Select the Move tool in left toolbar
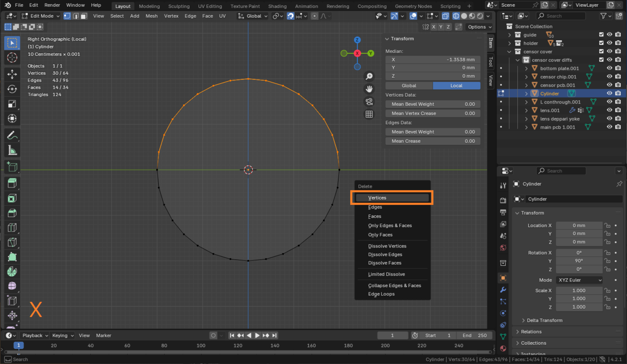The width and height of the screenshot is (627, 364). (11, 75)
